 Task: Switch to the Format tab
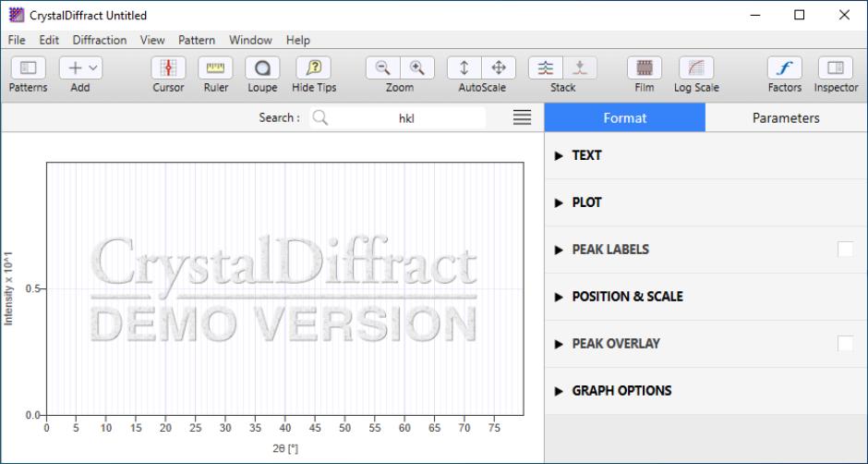click(625, 117)
